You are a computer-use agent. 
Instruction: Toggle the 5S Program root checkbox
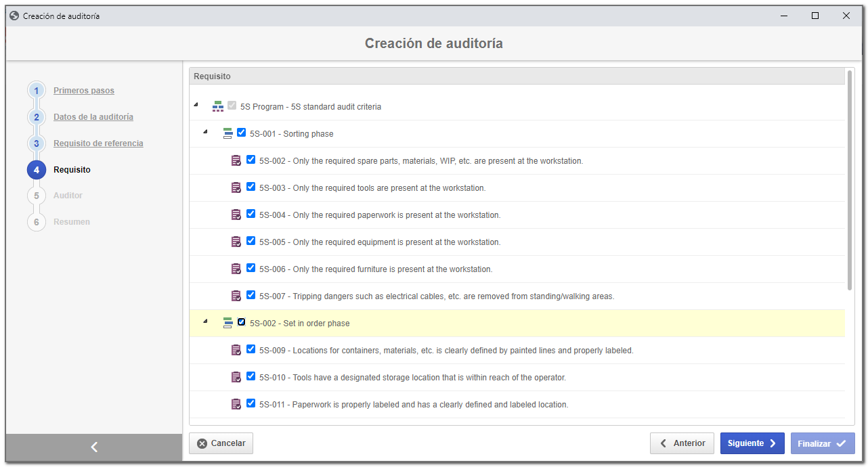point(232,106)
